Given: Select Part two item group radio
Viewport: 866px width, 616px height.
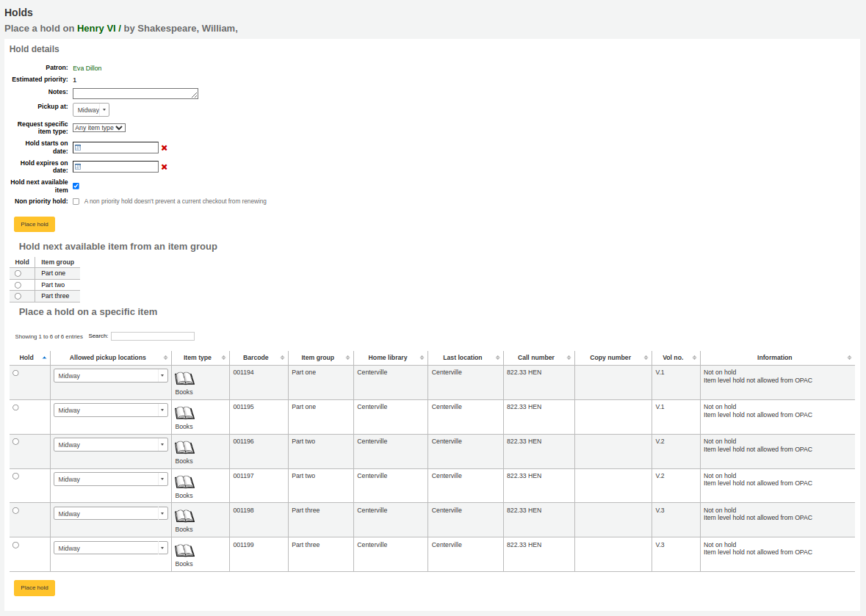Looking at the screenshot, I should (18, 286).
